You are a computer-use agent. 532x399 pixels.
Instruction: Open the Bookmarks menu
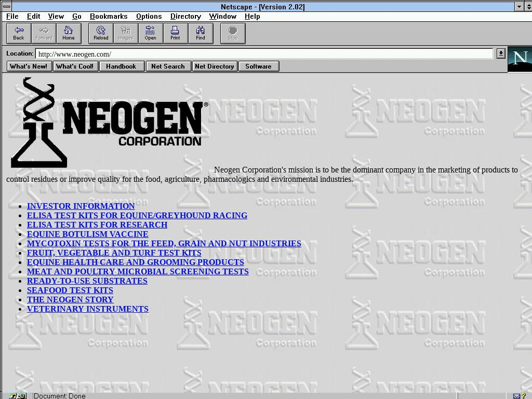point(109,17)
